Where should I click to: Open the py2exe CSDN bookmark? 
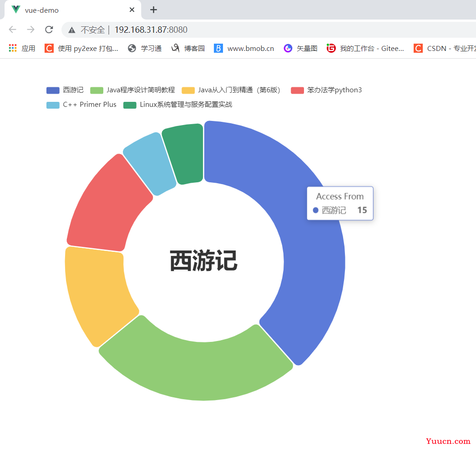pos(81,48)
